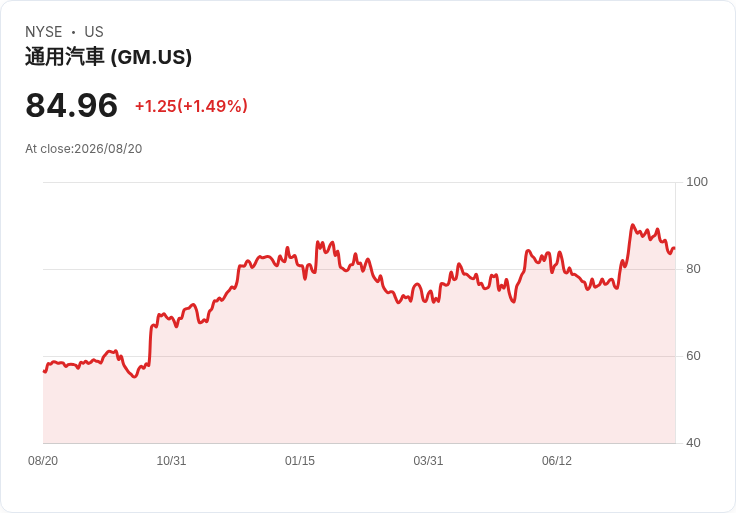Click the 03/31 x-axis date label

(x=428, y=461)
